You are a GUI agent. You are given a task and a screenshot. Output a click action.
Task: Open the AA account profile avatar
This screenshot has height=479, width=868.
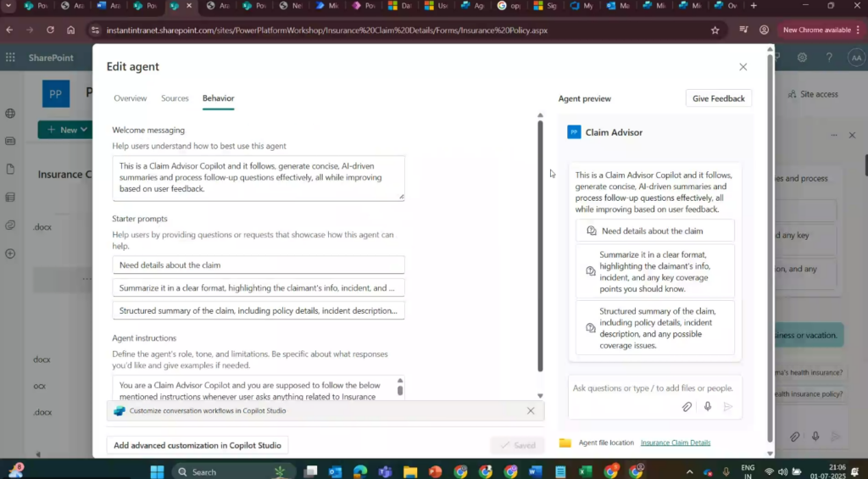[856, 58]
